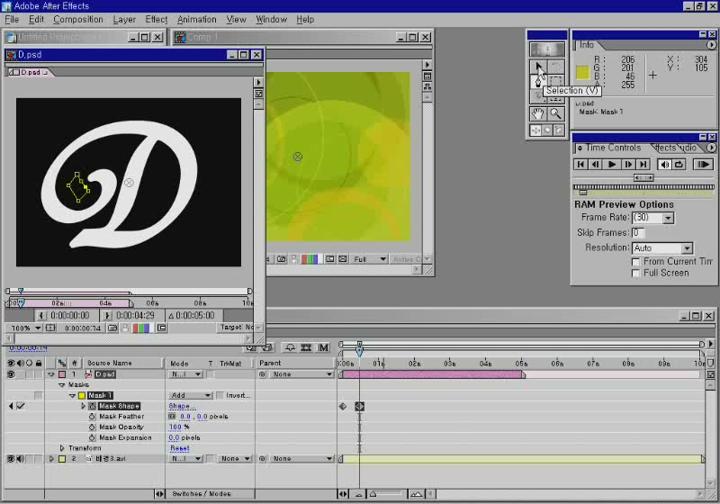Expand the Transform group triangle

pos(62,448)
